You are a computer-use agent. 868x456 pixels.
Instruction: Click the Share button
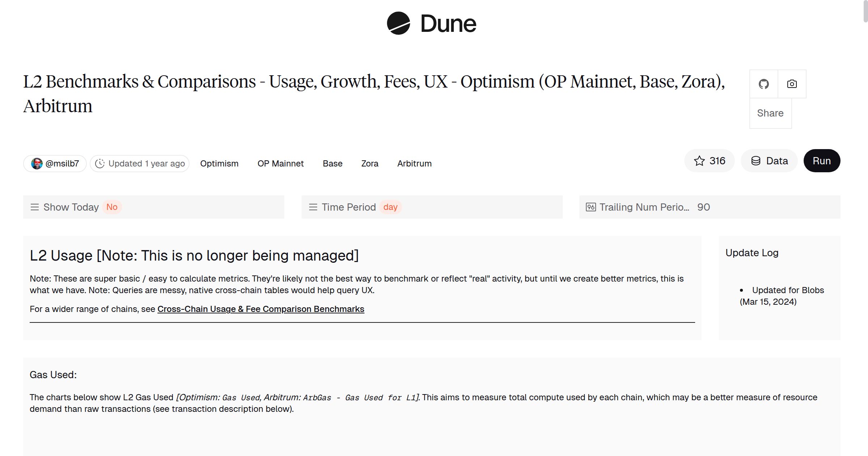pyautogui.click(x=770, y=113)
